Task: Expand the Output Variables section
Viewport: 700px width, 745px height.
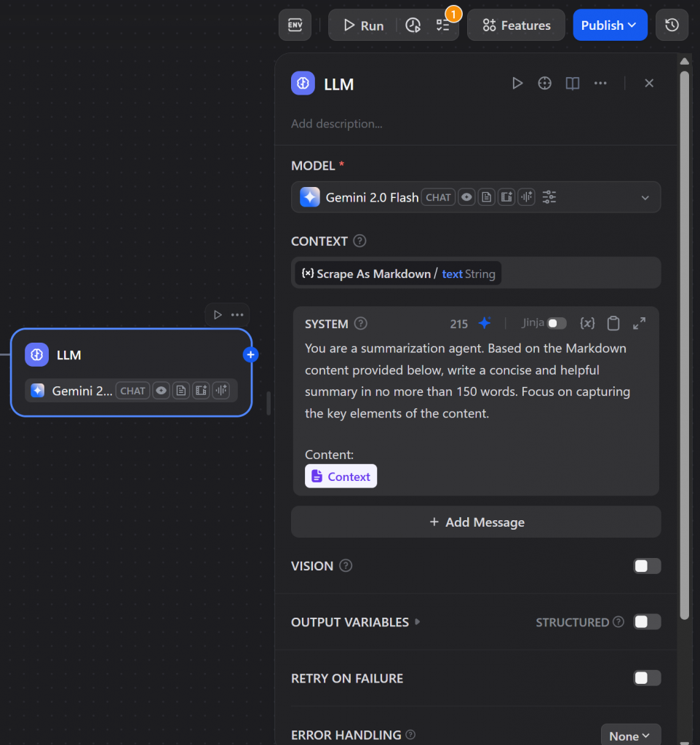Action: [418, 622]
